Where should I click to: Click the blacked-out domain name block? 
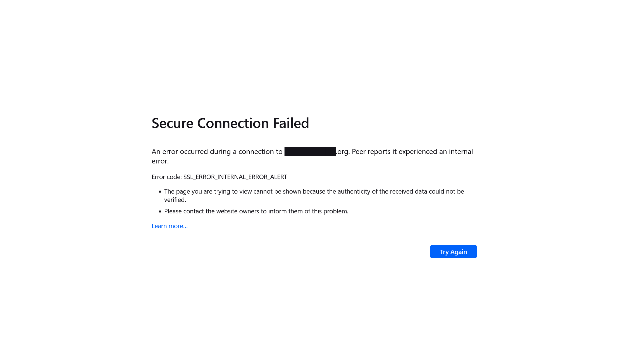[x=310, y=152]
